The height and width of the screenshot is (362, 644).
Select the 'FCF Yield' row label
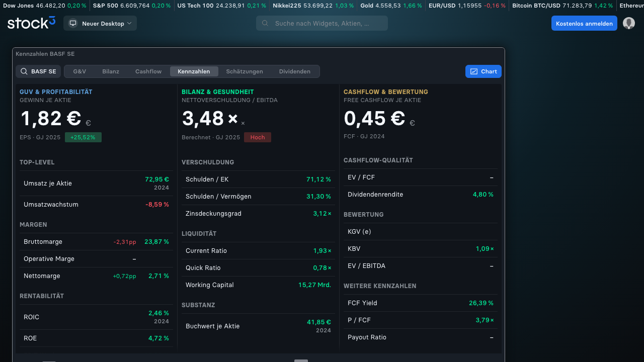pyautogui.click(x=362, y=303)
